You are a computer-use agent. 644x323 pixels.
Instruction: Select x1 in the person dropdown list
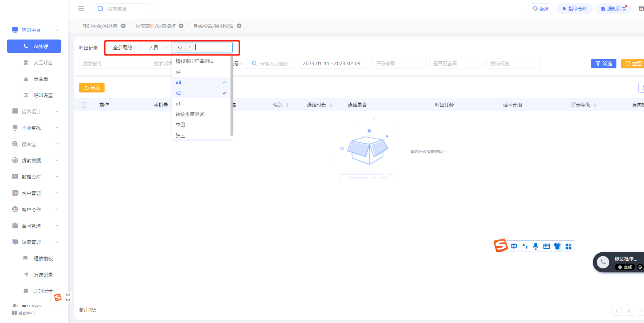click(201, 104)
